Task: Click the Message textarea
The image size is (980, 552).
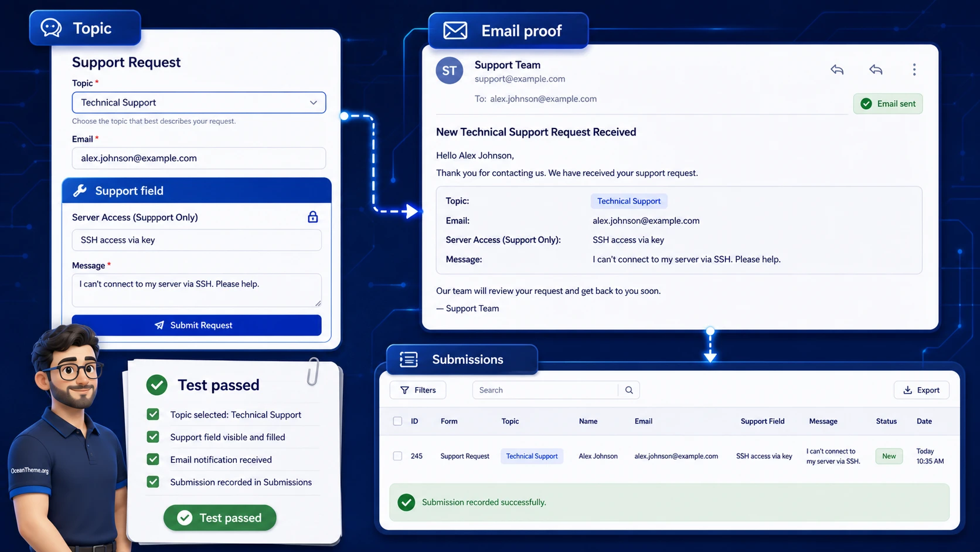Action: pos(196,290)
